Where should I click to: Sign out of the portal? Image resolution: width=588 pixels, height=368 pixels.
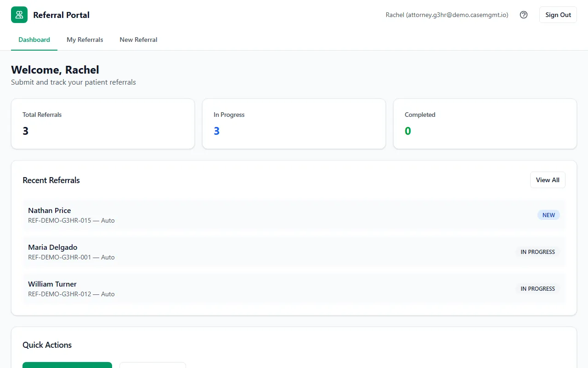pyautogui.click(x=558, y=15)
